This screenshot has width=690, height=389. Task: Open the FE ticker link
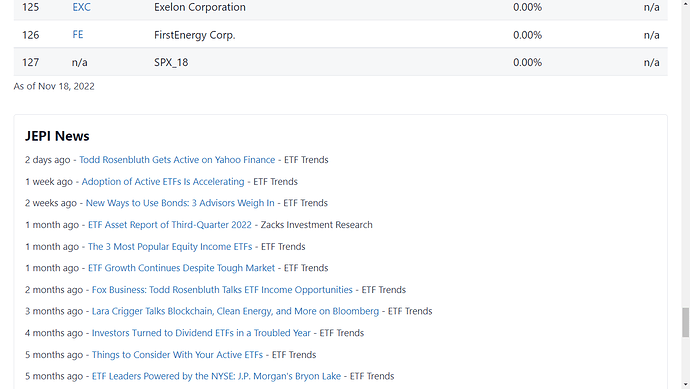coord(77,34)
